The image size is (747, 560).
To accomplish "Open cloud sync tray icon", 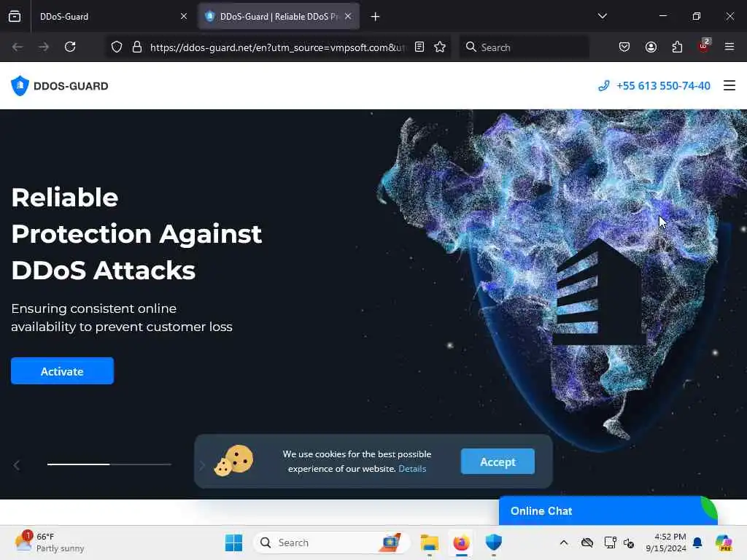I will (587, 542).
